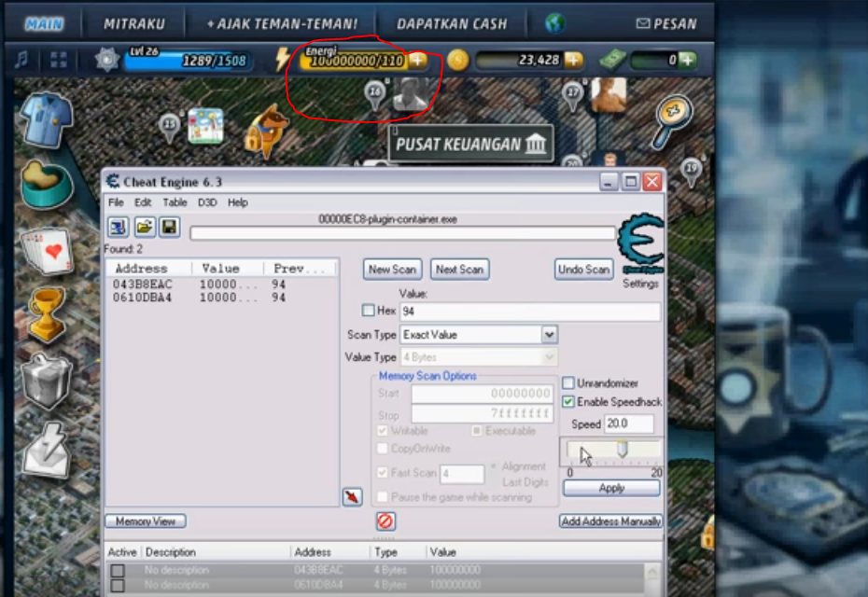Open the police shirt sidebar icon
Image resolution: width=868 pixels, height=597 pixels.
pyautogui.click(x=47, y=120)
